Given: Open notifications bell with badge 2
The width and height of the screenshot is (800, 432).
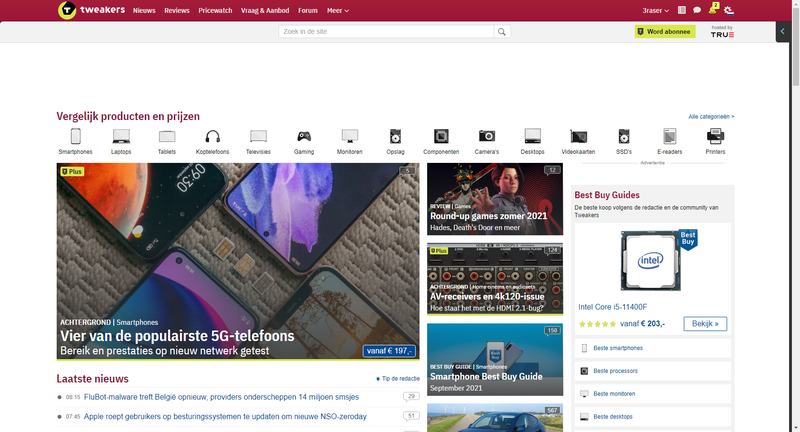Looking at the screenshot, I should pos(713,9).
